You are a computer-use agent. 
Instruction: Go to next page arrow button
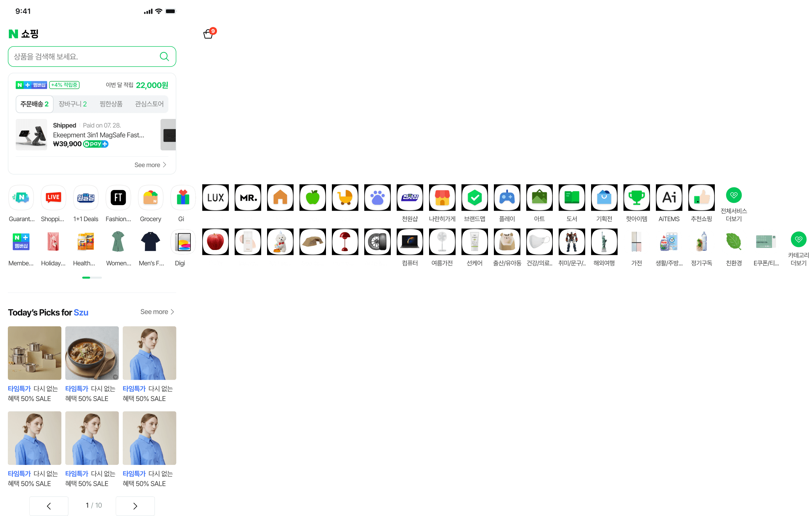(x=135, y=506)
